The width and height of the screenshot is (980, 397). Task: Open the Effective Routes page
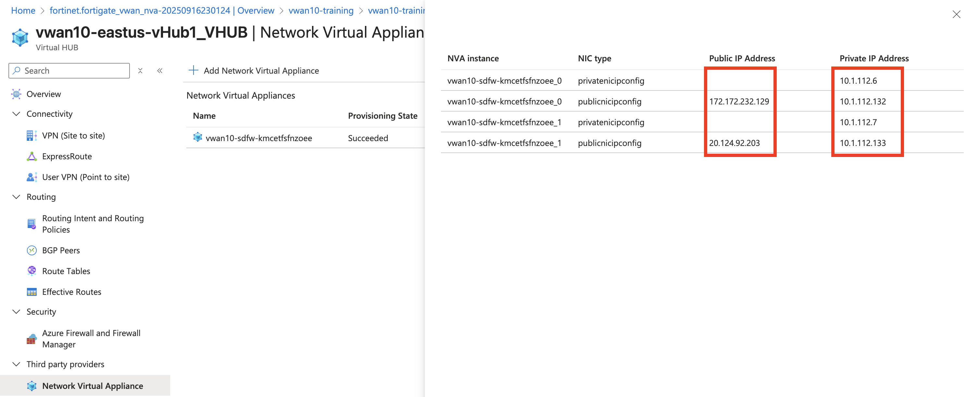click(x=72, y=292)
